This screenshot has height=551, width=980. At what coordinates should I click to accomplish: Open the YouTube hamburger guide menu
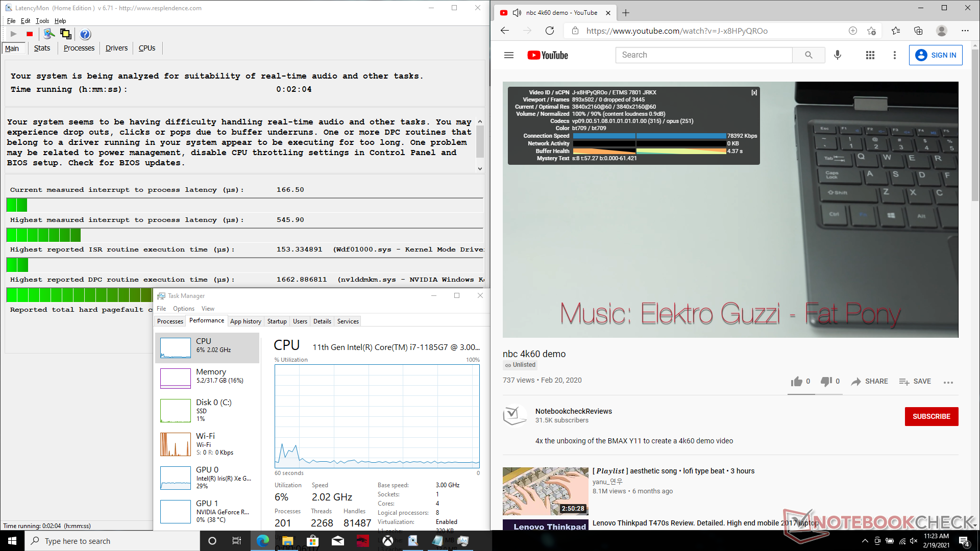click(509, 55)
